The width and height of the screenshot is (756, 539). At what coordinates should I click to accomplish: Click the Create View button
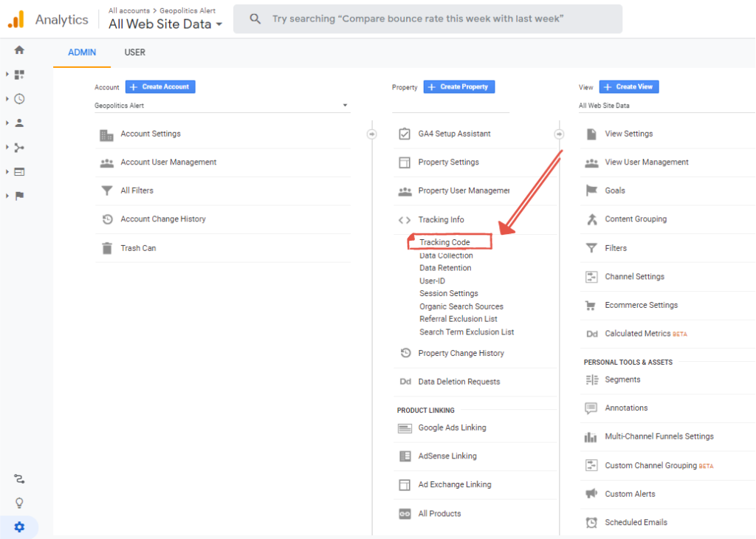click(628, 87)
